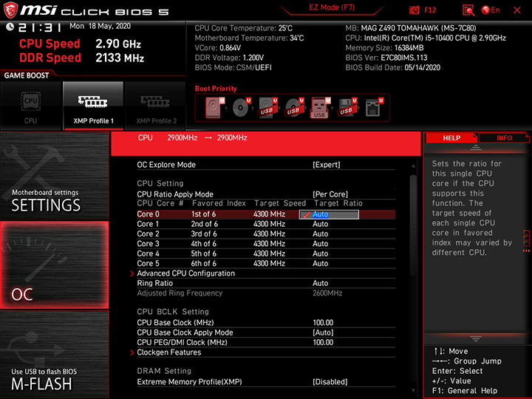
Task: Click the side panel red hotkey tab
Action: [x=526, y=241]
